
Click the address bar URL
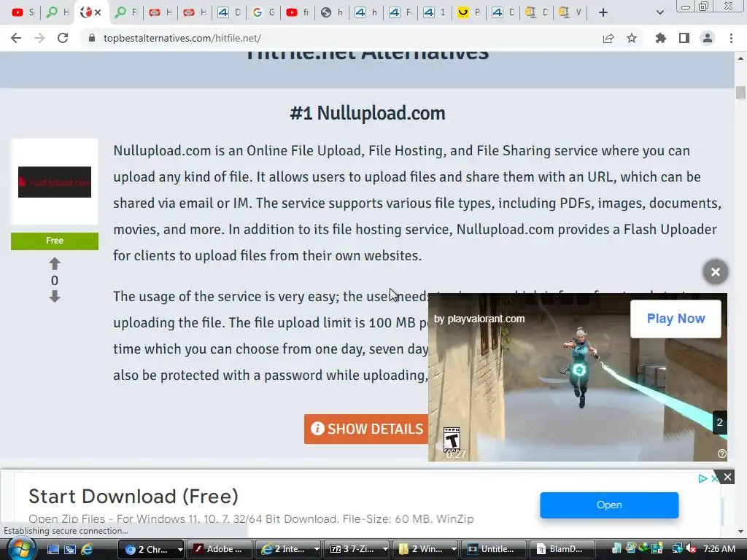coord(182,38)
